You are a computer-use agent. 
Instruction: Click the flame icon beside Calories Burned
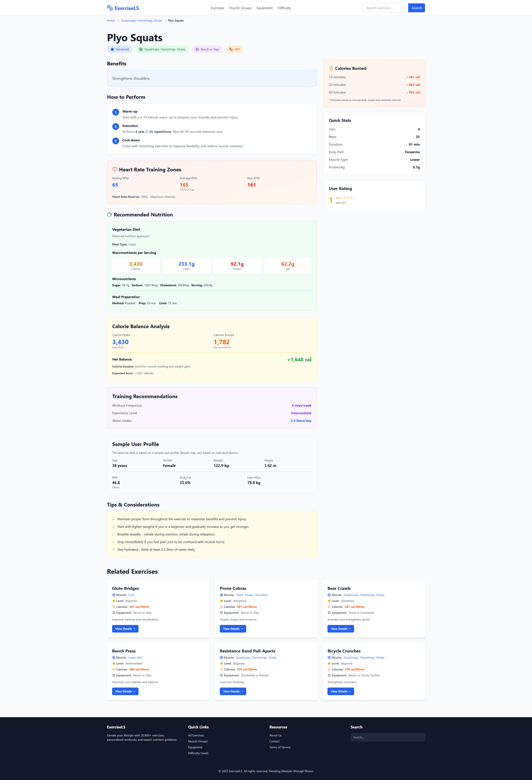coord(331,68)
